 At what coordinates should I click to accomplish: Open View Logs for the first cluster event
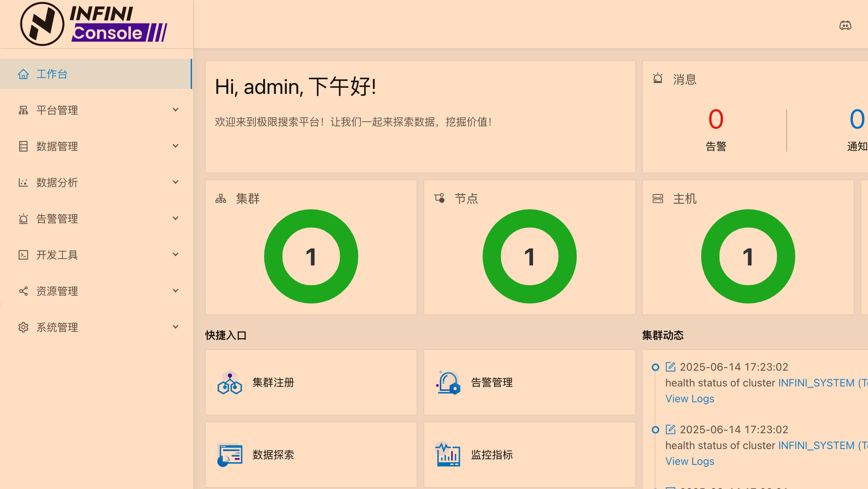pos(689,399)
